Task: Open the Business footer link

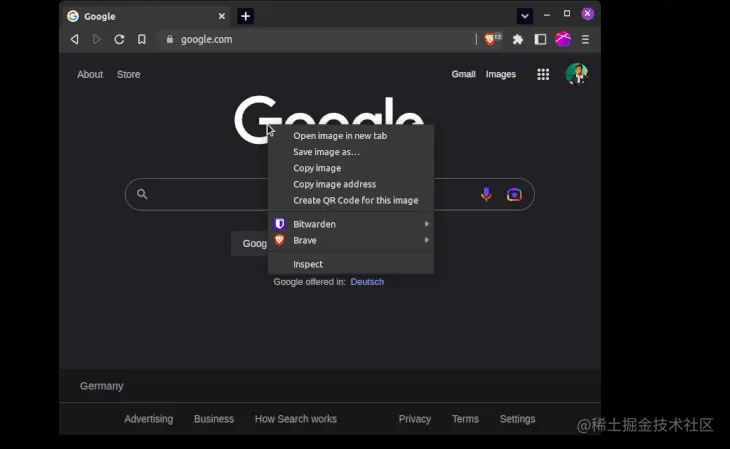Action: (x=214, y=419)
